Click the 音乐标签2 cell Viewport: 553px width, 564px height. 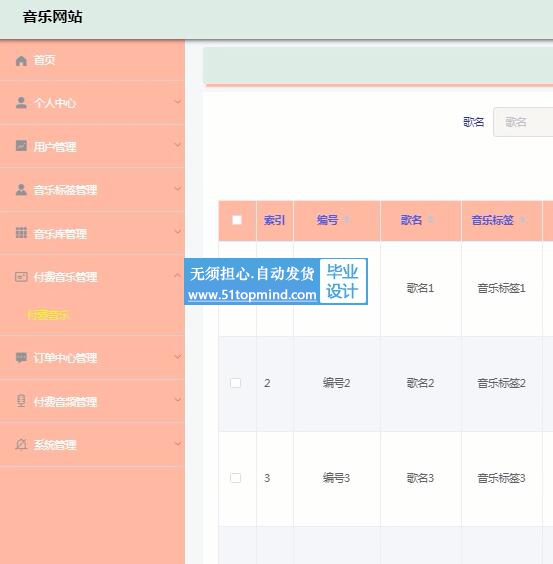pos(502,383)
